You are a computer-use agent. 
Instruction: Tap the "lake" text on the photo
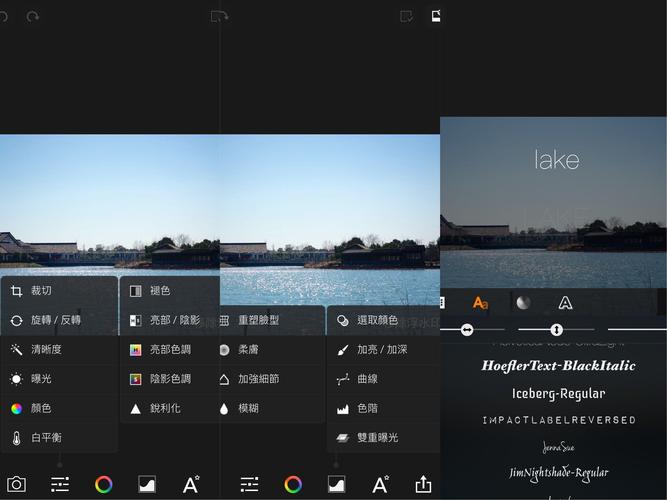coord(556,160)
